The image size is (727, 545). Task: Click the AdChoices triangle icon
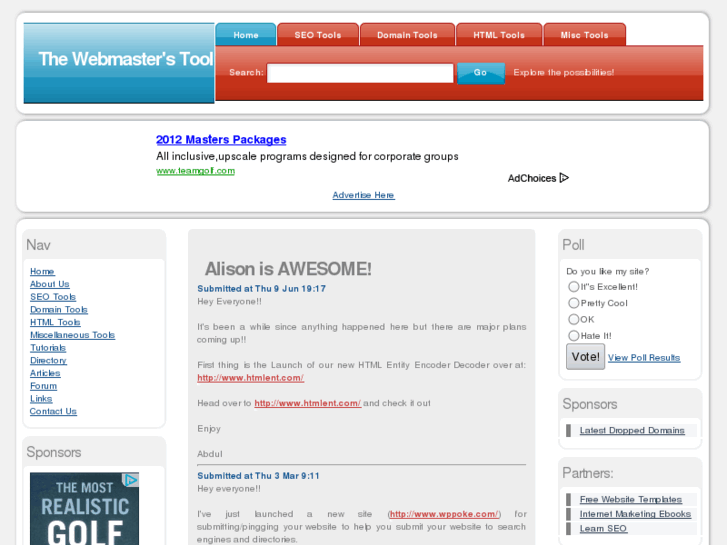click(x=564, y=178)
